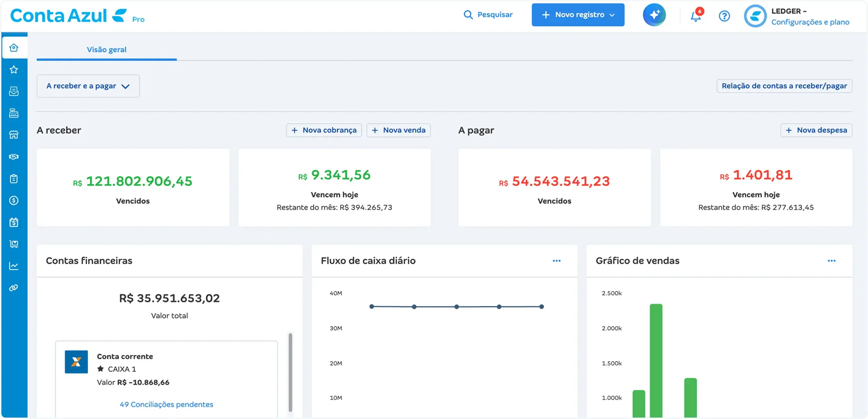Click the Conta Azul Pro logo
868x419 pixels.
pos(77,16)
